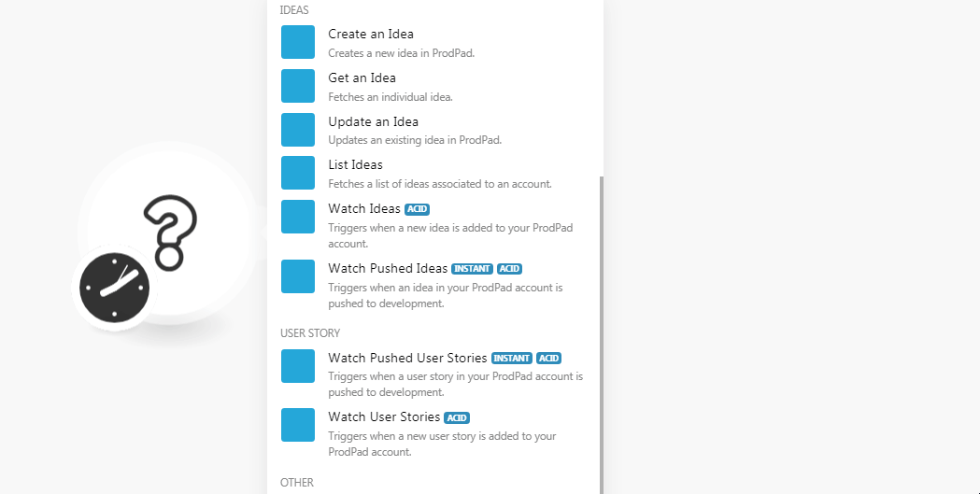Click the blue icon beside Watch User Stories
This screenshot has height=494, width=980.
(x=298, y=425)
